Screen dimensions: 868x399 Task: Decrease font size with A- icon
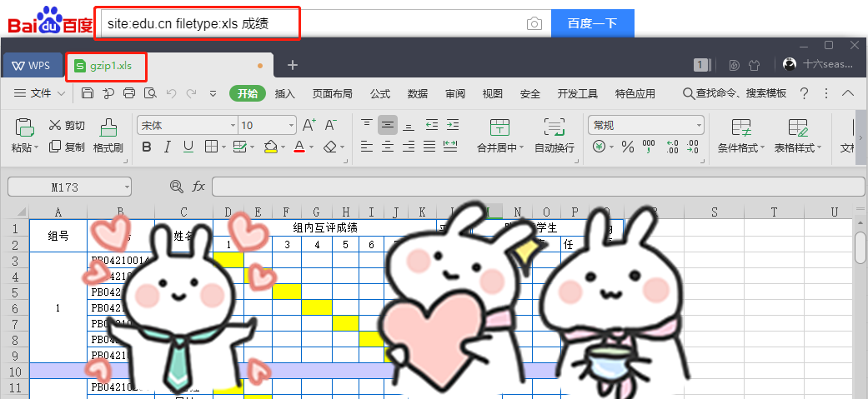(330, 126)
